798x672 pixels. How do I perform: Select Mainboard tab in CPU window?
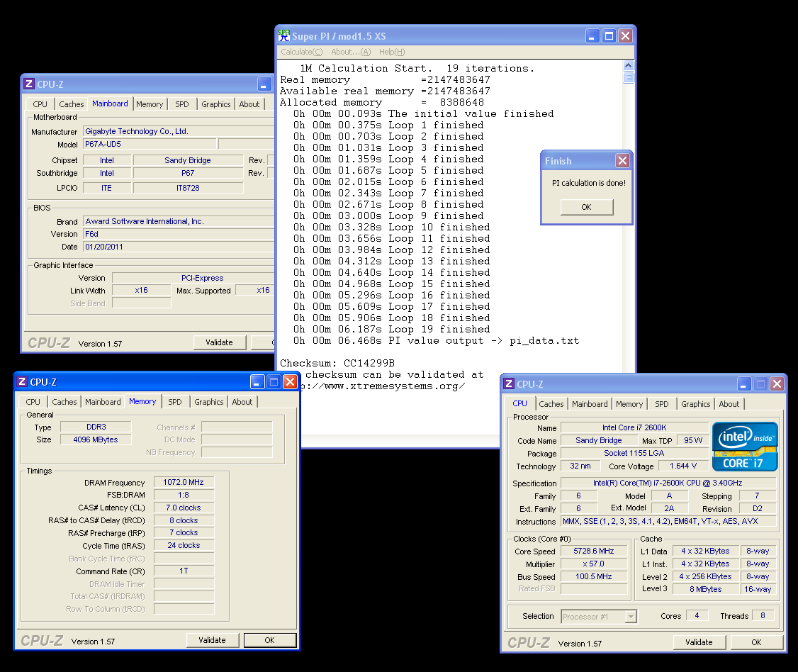tap(590, 404)
